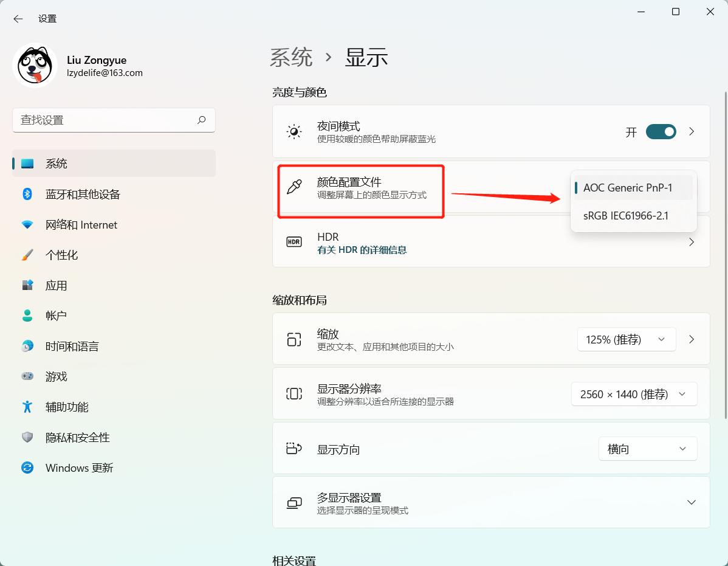This screenshot has width=728, height=566.
Task: Open the 缩放 percentage dropdown
Action: [x=626, y=339]
